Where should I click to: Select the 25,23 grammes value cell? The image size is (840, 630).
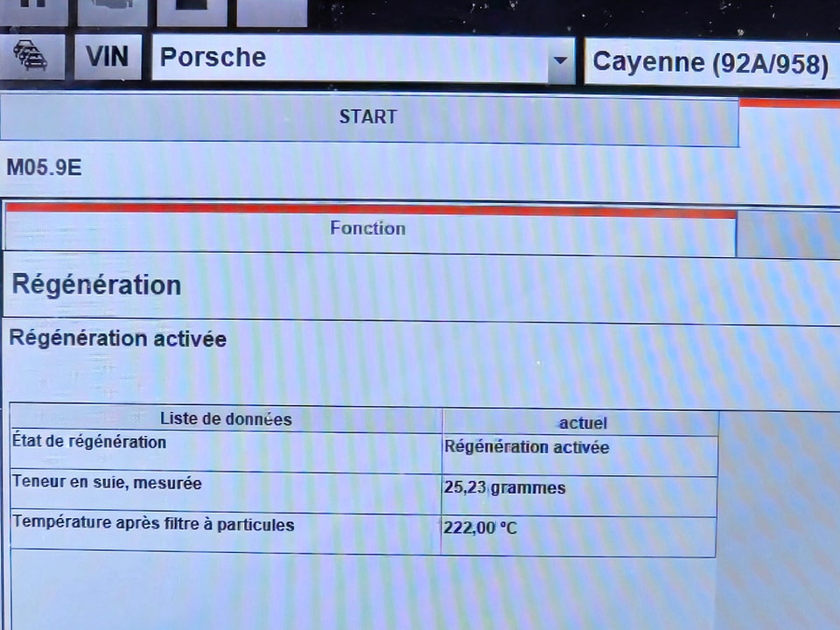pyautogui.click(x=579, y=496)
